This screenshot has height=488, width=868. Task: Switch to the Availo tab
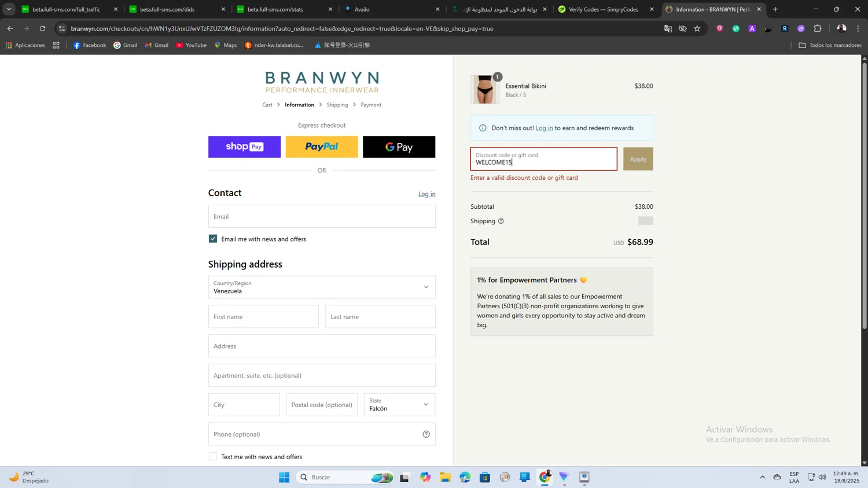click(x=392, y=9)
